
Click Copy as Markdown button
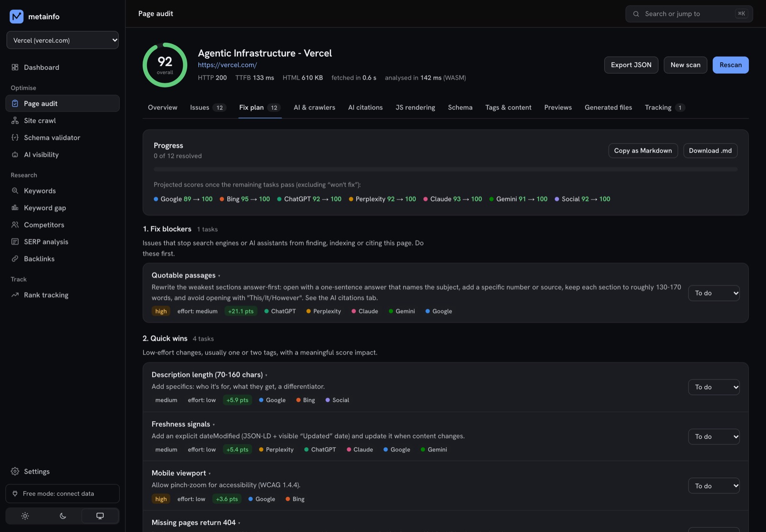(643, 151)
